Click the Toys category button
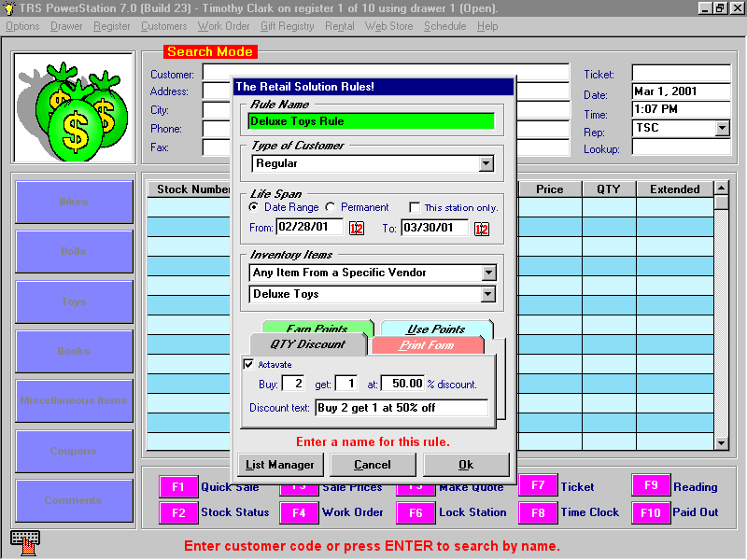 click(74, 301)
